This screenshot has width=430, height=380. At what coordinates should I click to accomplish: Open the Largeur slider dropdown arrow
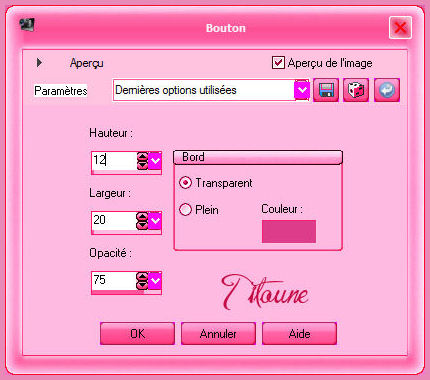[155, 221]
